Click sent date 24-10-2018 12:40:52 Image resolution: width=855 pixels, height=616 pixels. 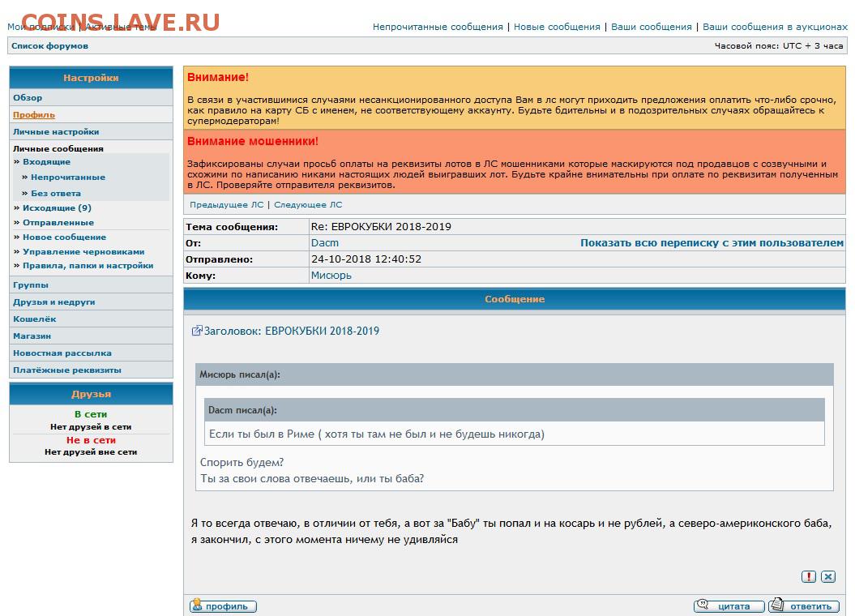pyautogui.click(x=366, y=259)
